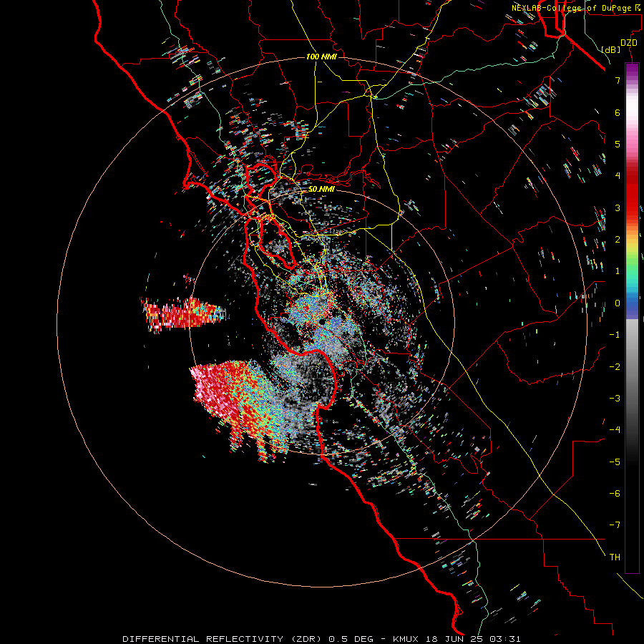Click "DIFFERENTIAL REFLECTIVITY (ZDR)" in the bottom caption

(x=224, y=639)
